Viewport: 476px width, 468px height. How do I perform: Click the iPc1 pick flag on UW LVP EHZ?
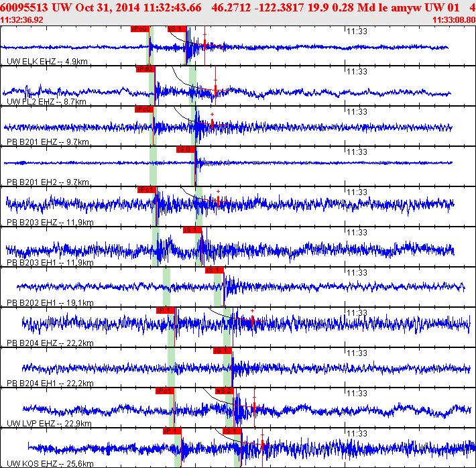click(165, 391)
